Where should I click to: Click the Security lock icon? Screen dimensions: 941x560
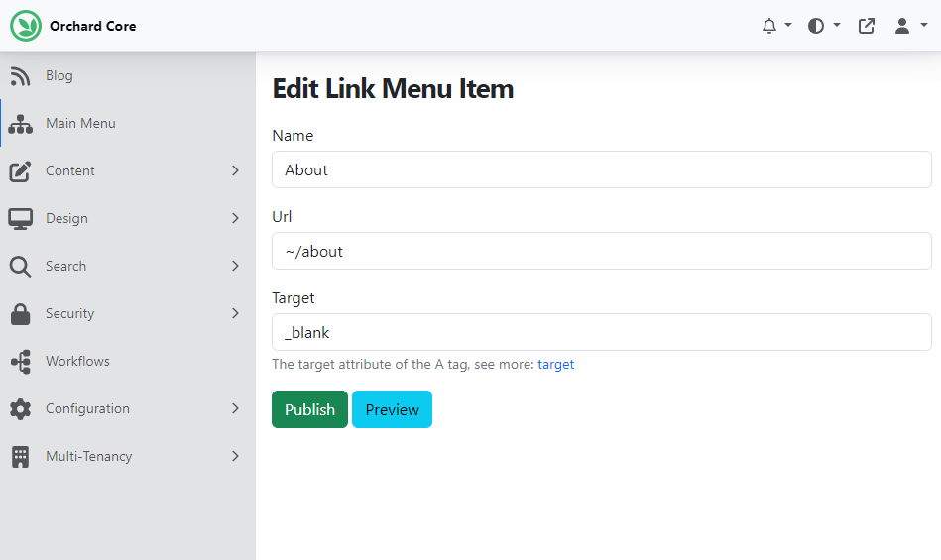pos(21,313)
